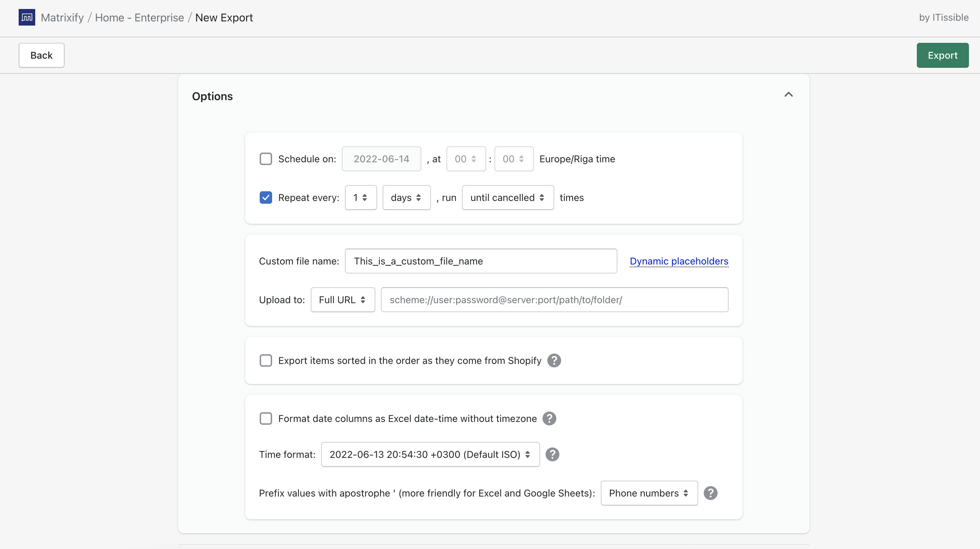The image size is (980, 549).
Task: Go to Home - Enterprise breadcrumb
Action: (x=139, y=18)
